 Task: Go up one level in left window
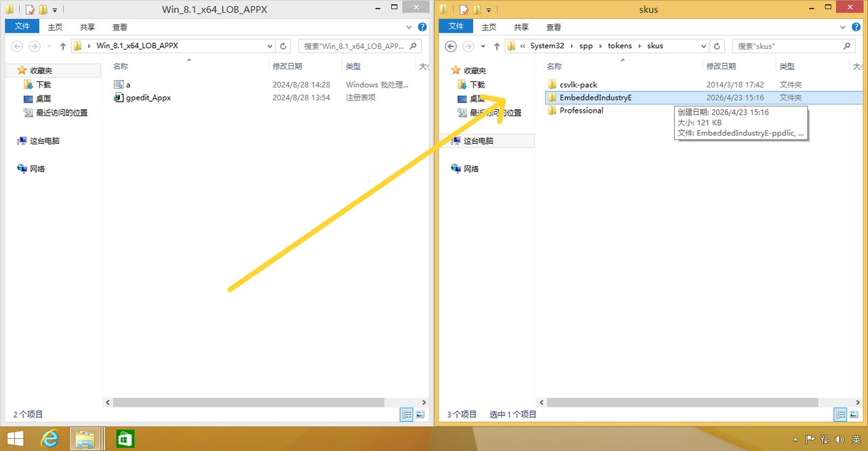tap(63, 46)
